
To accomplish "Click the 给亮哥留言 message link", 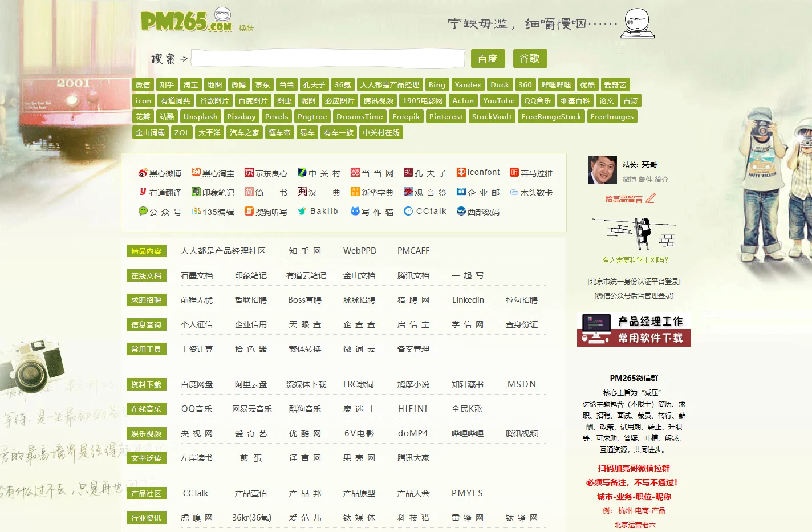I will click(624, 199).
